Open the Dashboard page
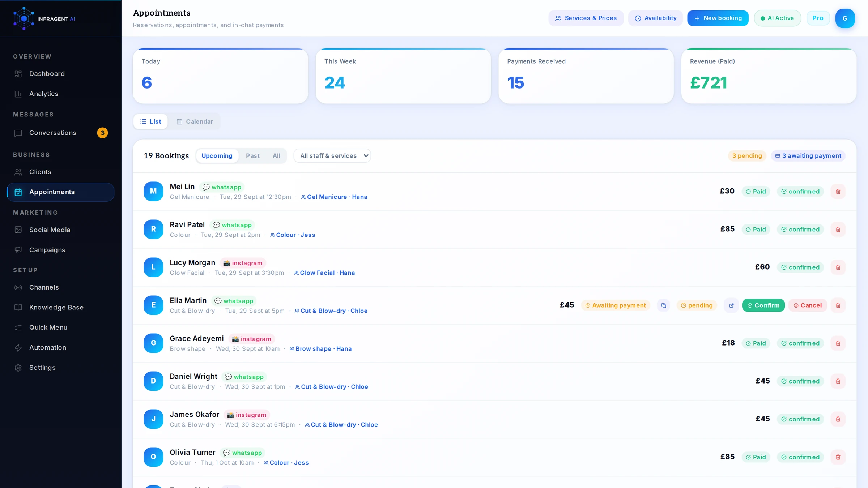Viewport: 868px width, 488px height. [x=60, y=74]
